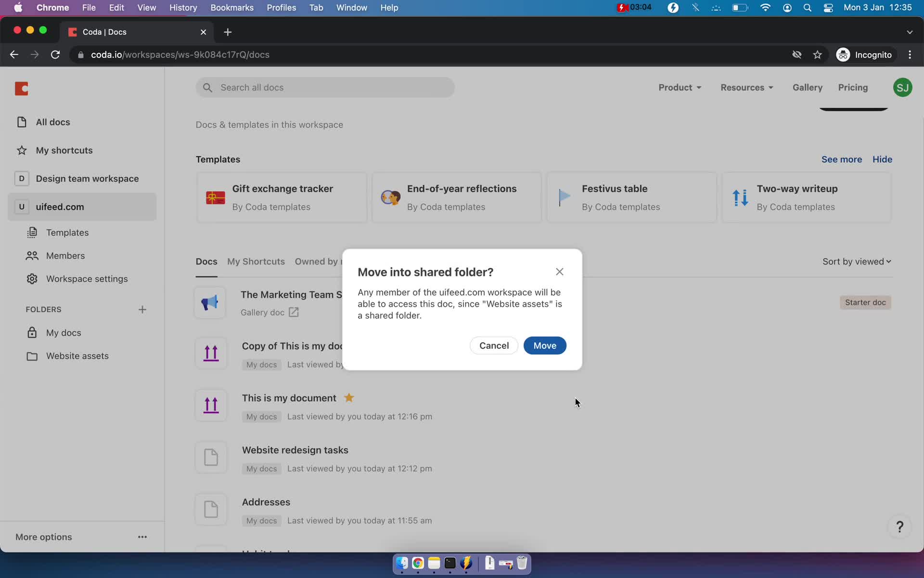The width and height of the screenshot is (924, 578).
Task: Open the History menu
Action: 183,8
